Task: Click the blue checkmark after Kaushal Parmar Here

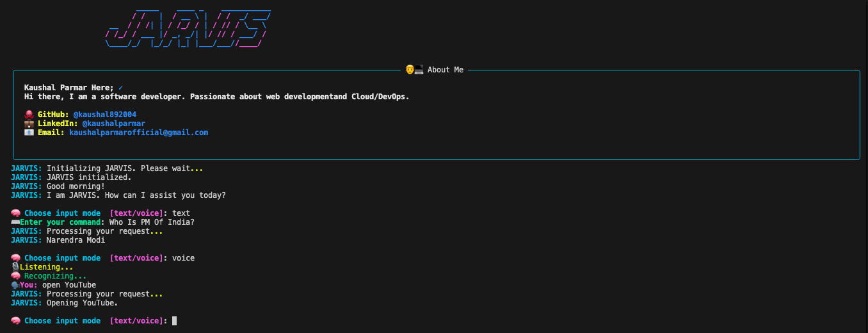Action: tap(120, 88)
